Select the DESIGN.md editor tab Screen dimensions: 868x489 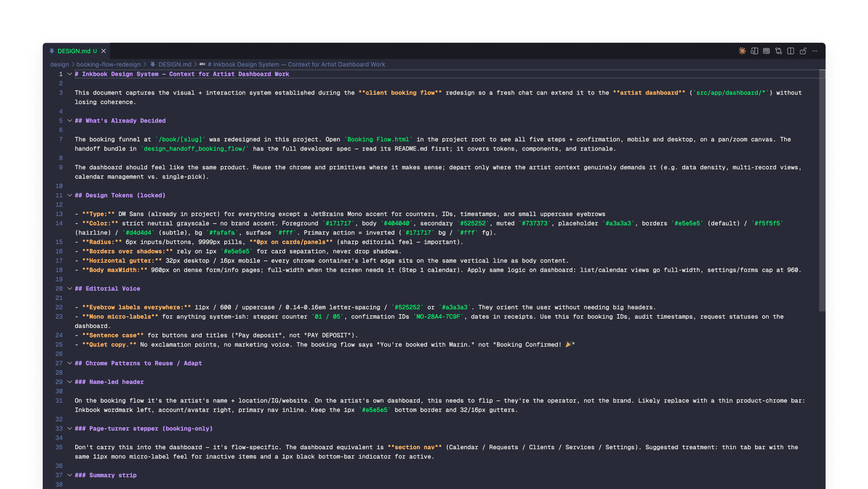point(76,51)
